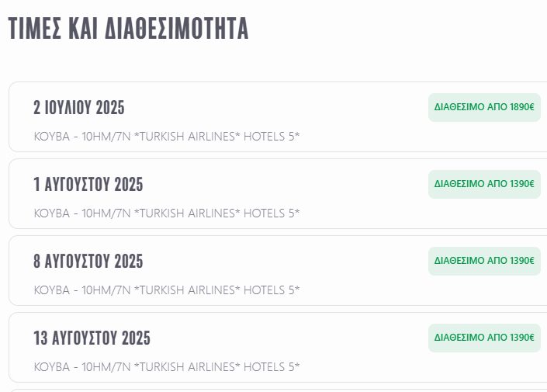Click the ΔΙΑΘΕΣΙΜΟ ΑΠΟ 1890€ availability badge
547x392 pixels.
(484, 107)
